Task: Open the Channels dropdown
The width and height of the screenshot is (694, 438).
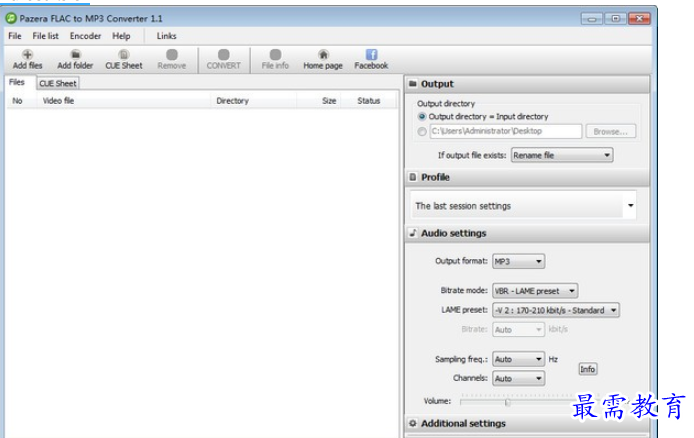Action: click(x=518, y=379)
